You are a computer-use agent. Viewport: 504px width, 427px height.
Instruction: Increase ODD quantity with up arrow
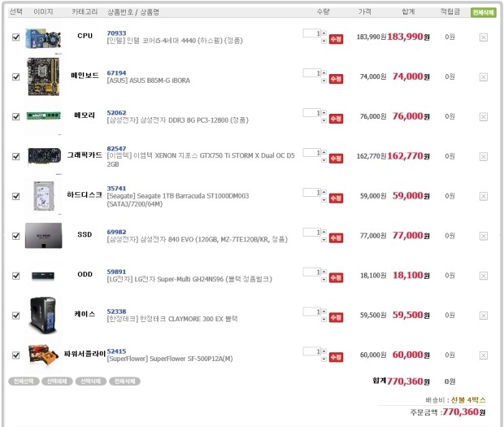[x=324, y=272]
